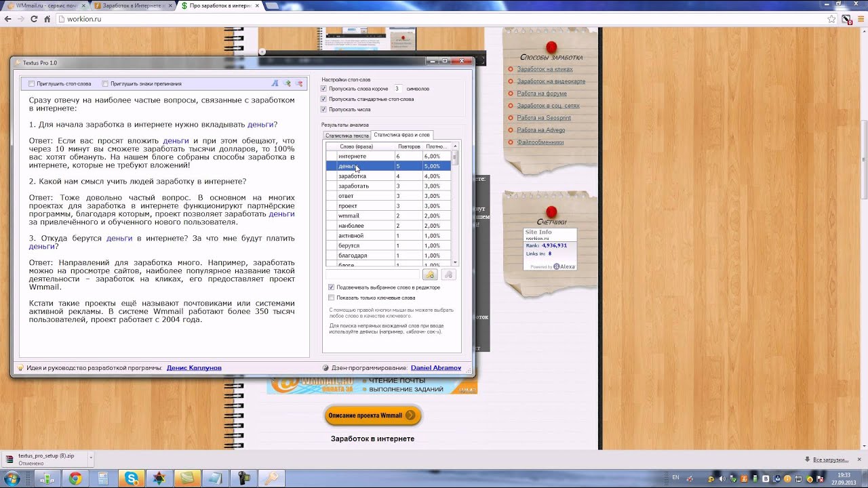Select the 'интернете' row in word list

pos(389,157)
